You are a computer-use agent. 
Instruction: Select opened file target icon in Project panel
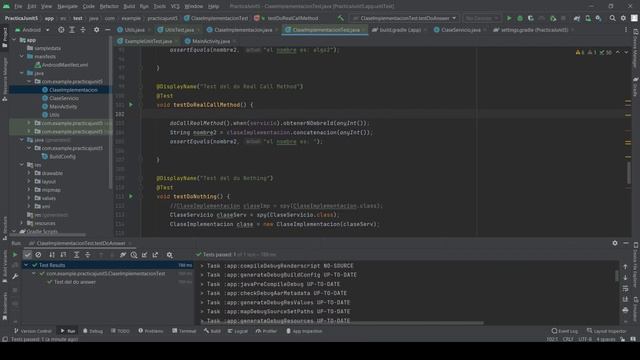(61, 30)
